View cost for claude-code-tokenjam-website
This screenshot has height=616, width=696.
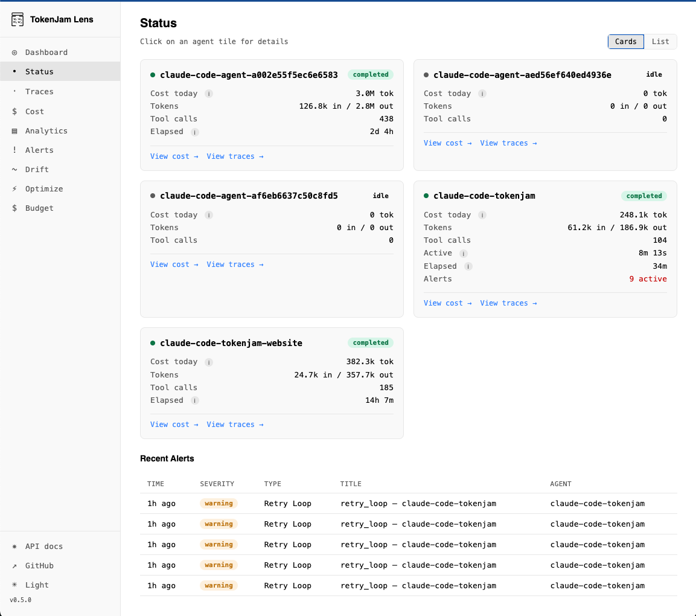[x=174, y=425]
